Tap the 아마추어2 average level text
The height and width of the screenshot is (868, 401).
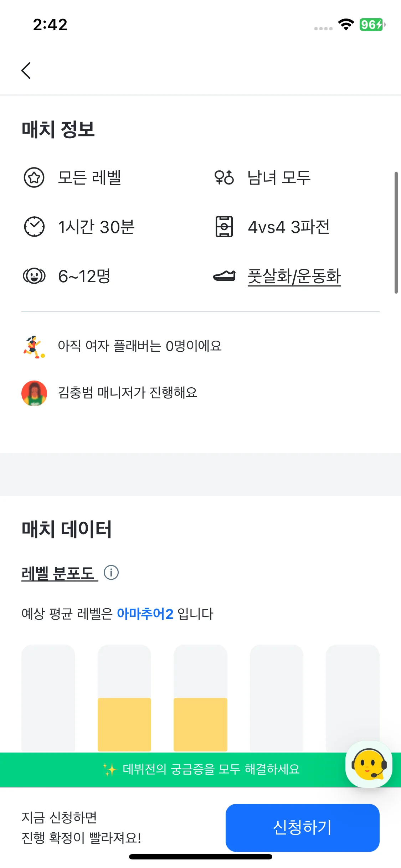click(145, 614)
